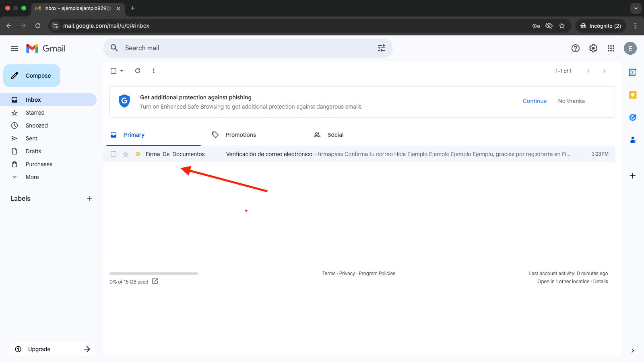Screen dimensions: 644x362
Task: Open Chrome three-dot menu
Action: click(635, 26)
